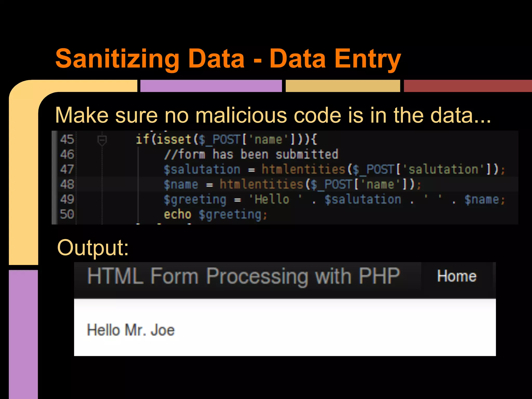The image size is (532, 399).
Task: Click the Hello Mr. Joe output text
Action: click(131, 330)
